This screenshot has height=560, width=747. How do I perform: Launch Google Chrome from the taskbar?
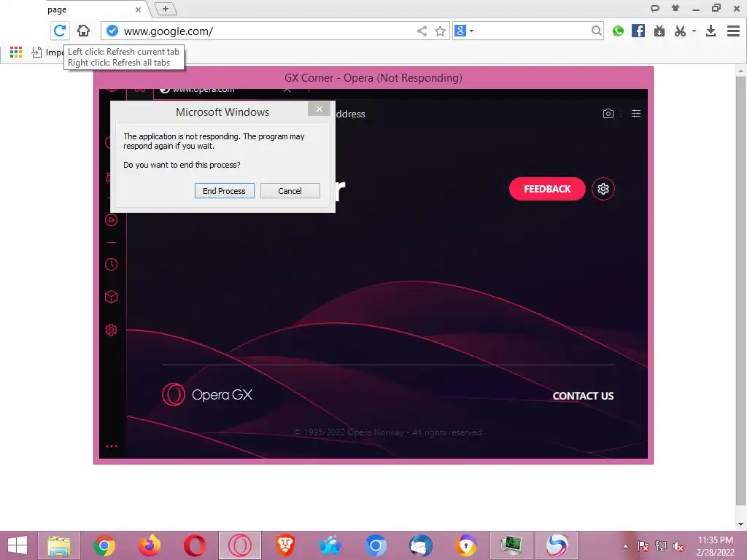pos(104,545)
